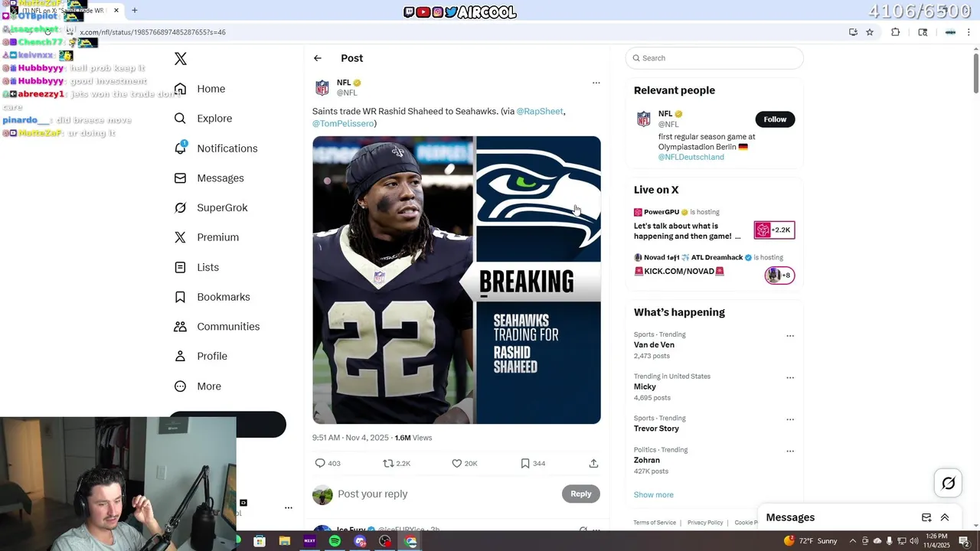Open the Micky trending topic
Screen dimensions: 980x551
(645, 386)
